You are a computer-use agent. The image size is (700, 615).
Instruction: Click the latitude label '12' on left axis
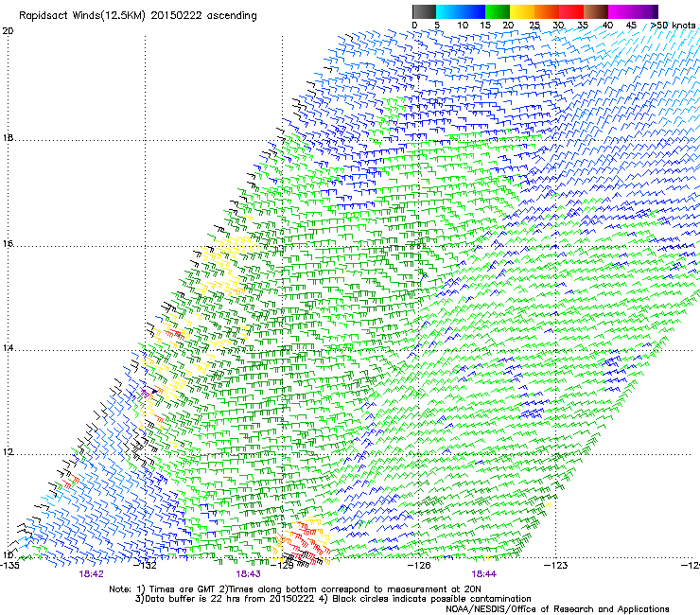pyautogui.click(x=8, y=452)
